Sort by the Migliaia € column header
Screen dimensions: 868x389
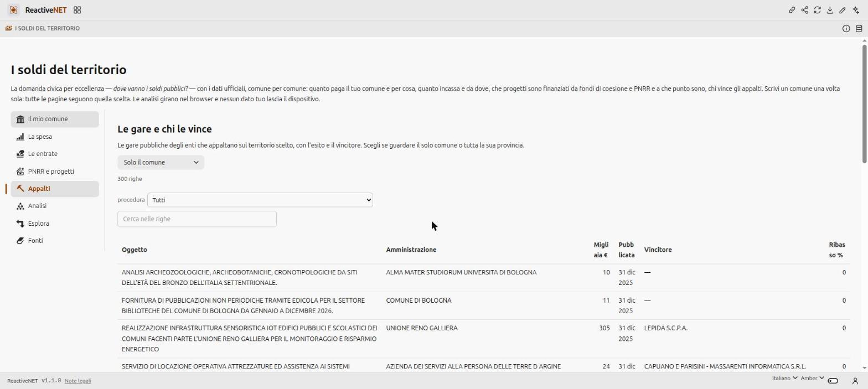[601, 250]
